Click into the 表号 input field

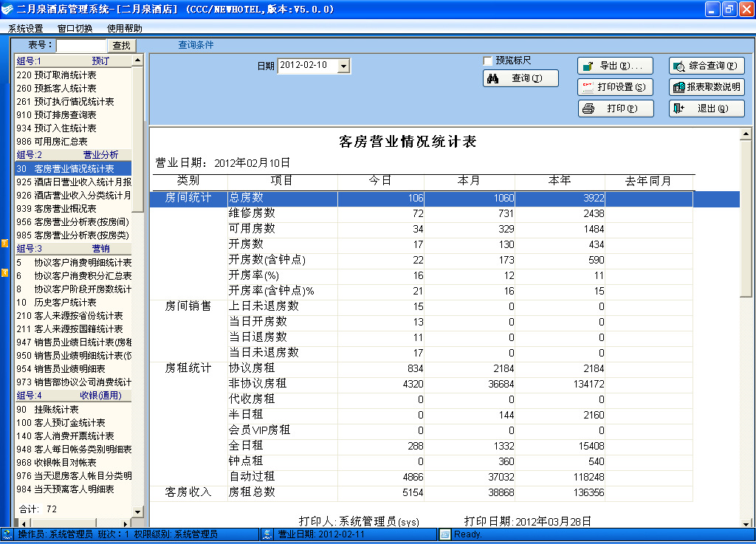[x=81, y=45]
